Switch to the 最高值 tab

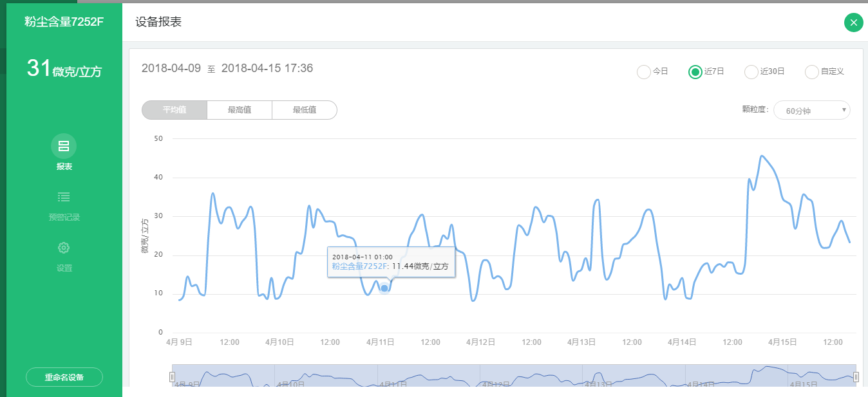240,110
